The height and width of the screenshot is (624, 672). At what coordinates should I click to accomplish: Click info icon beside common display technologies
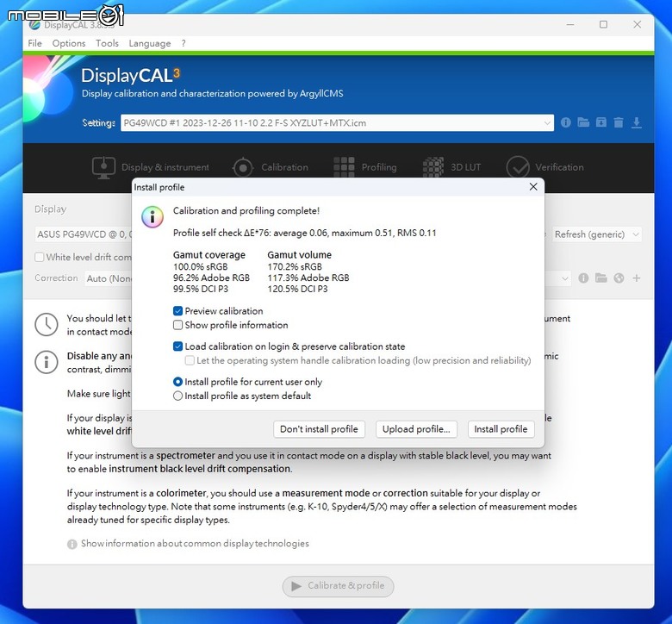pos(72,544)
